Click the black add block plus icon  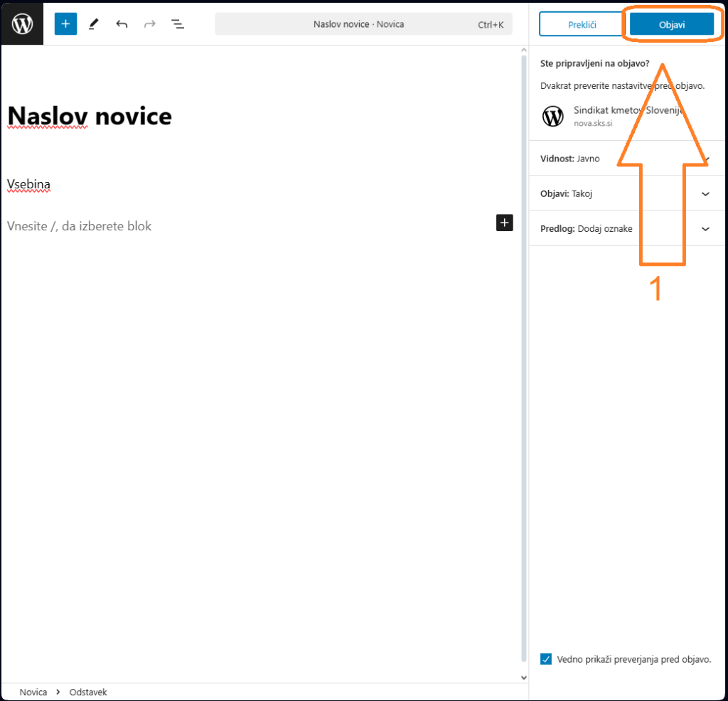[504, 223]
